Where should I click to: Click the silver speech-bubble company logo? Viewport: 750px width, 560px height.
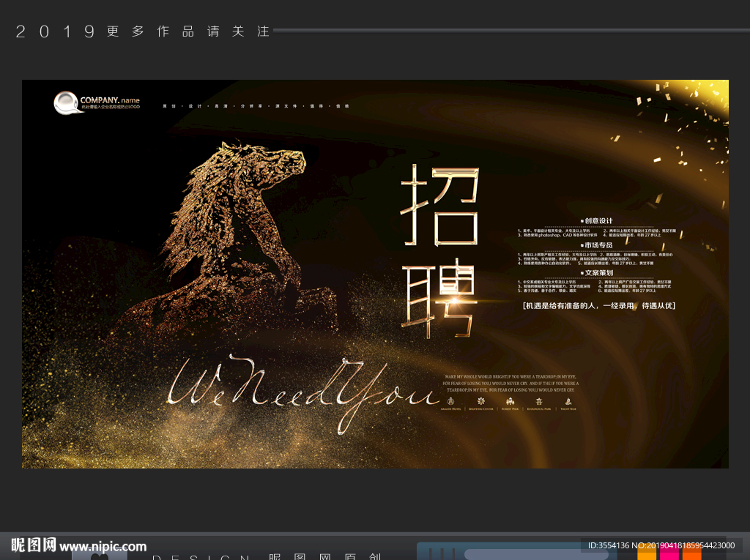point(65,102)
